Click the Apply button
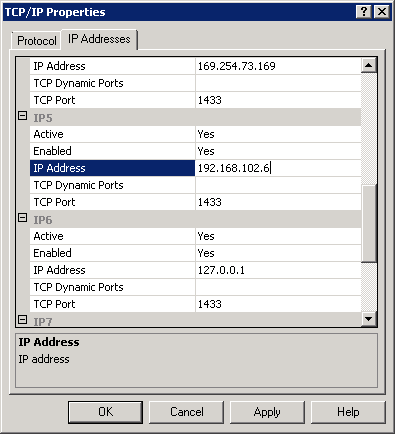The width and height of the screenshot is (395, 434). tap(267, 412)
